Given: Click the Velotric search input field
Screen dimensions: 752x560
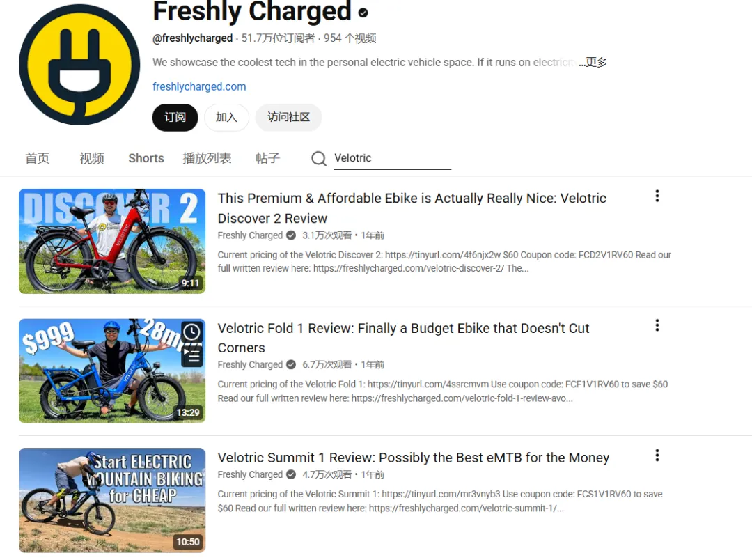Looking at the screenshot, I should click(392, 158).
